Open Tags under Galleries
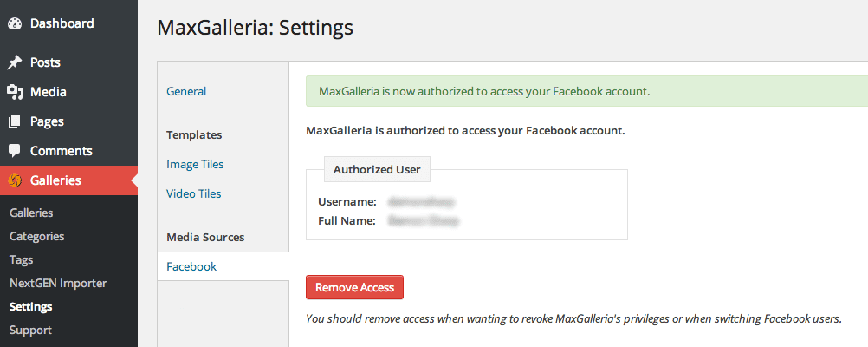868x347 pixels. tap(21, 259)
